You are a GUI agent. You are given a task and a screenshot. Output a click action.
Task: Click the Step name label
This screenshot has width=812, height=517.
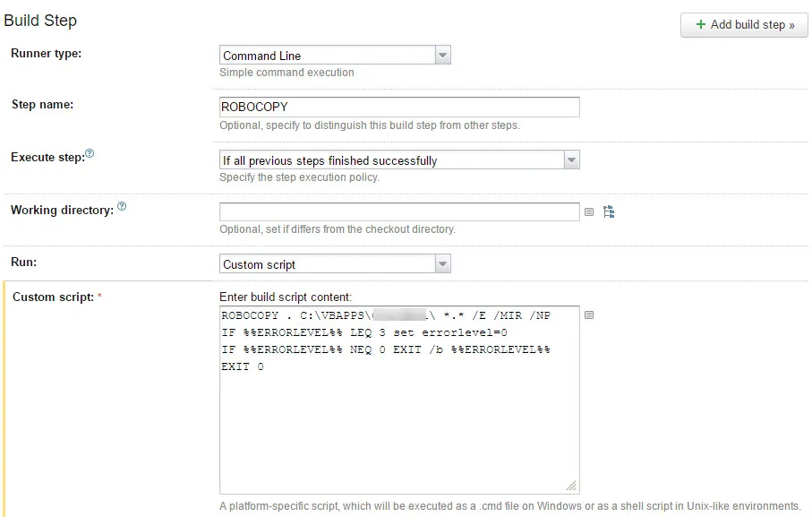(x=42, y=104)
